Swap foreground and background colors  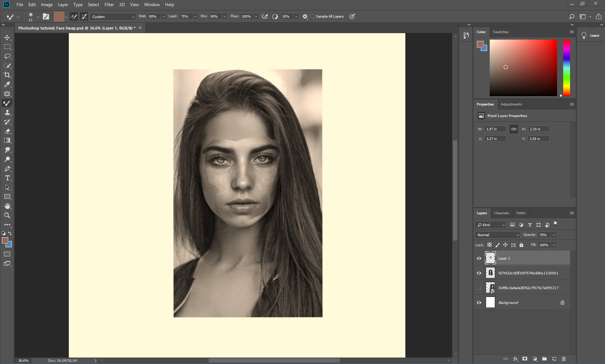(x=10, y=233)
